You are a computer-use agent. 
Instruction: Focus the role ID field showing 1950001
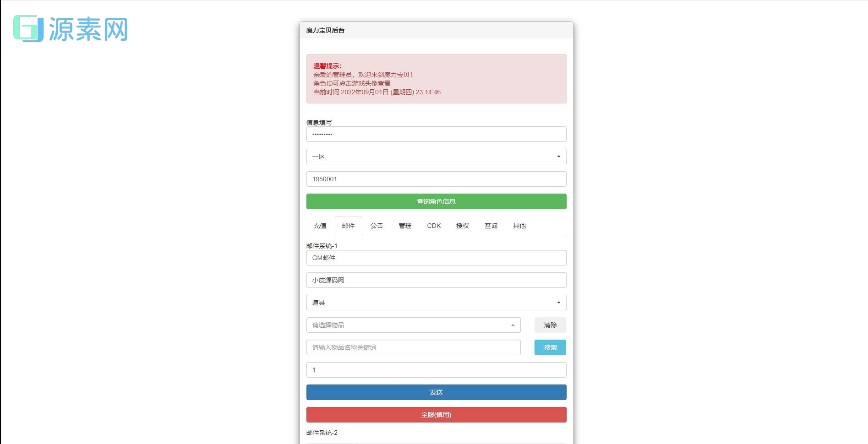[436, 179]
